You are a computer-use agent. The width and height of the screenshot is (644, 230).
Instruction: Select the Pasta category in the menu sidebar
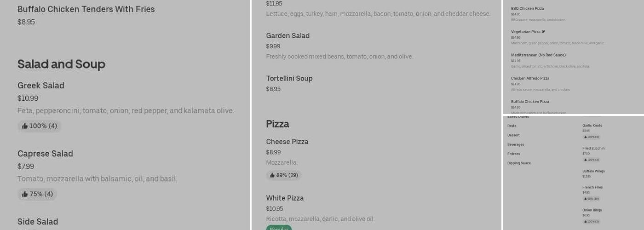click(x=512, y=126)
